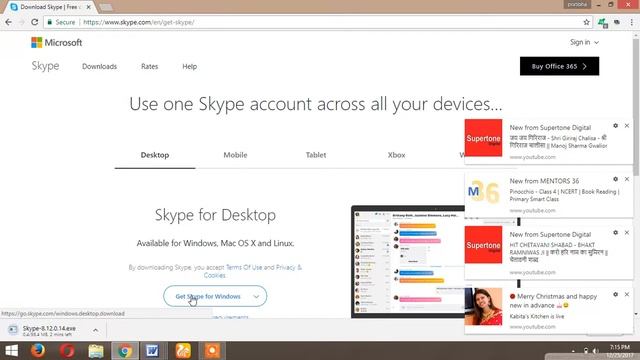Screen dimensions: 640x360
Task: Click Get Skype for Windows button
Action: 208,296
